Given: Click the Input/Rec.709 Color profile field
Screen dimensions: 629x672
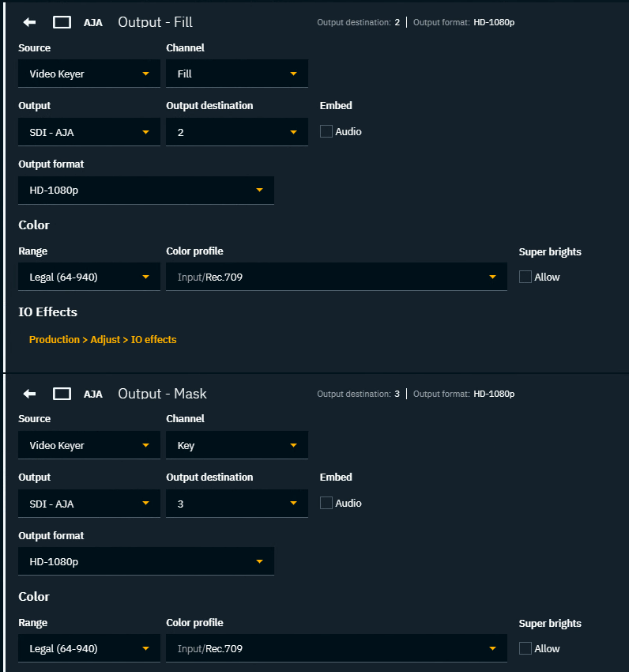Looking at the screenshot, I should [x=337, y=277].
